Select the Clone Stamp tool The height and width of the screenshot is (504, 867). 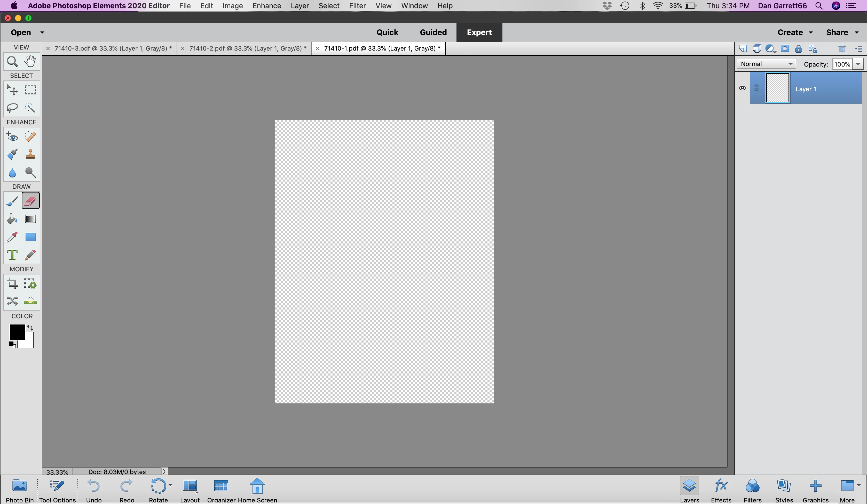(30, 154)
